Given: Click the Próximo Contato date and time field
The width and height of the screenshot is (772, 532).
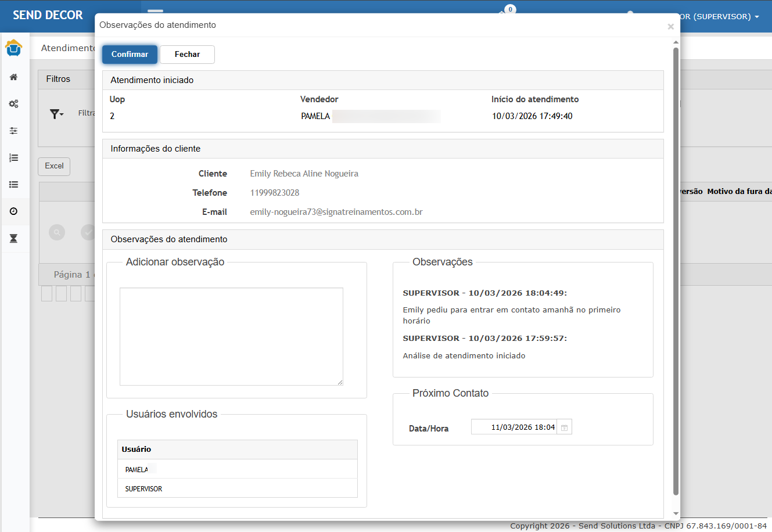Looking at the screenshot, I should click(514, 427).
